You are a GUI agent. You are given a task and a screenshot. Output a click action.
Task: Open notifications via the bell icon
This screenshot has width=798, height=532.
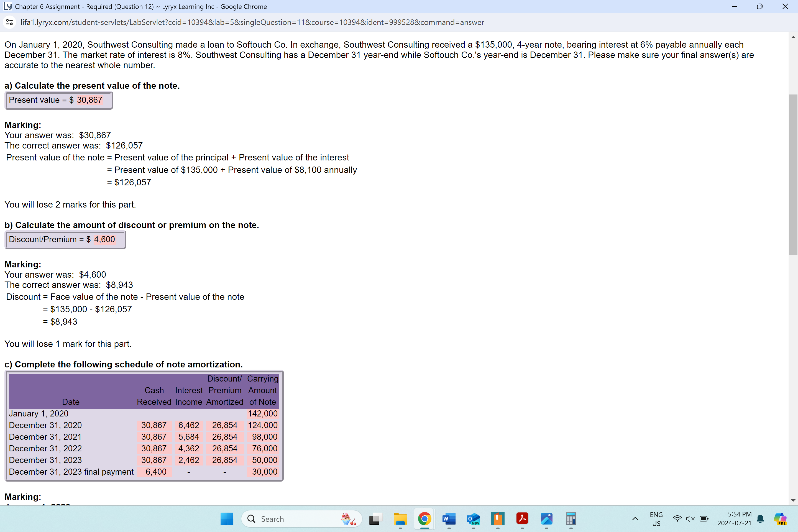tap(760, 519)
